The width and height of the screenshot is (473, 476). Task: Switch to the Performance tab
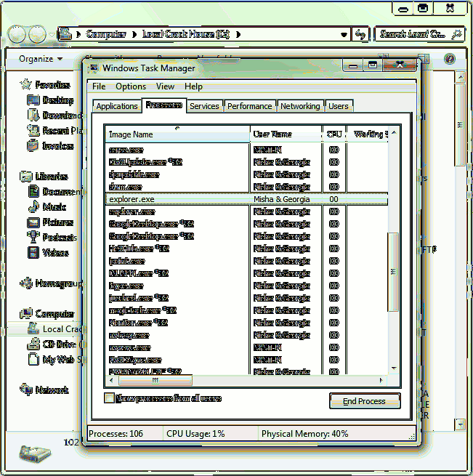point(249,106)
